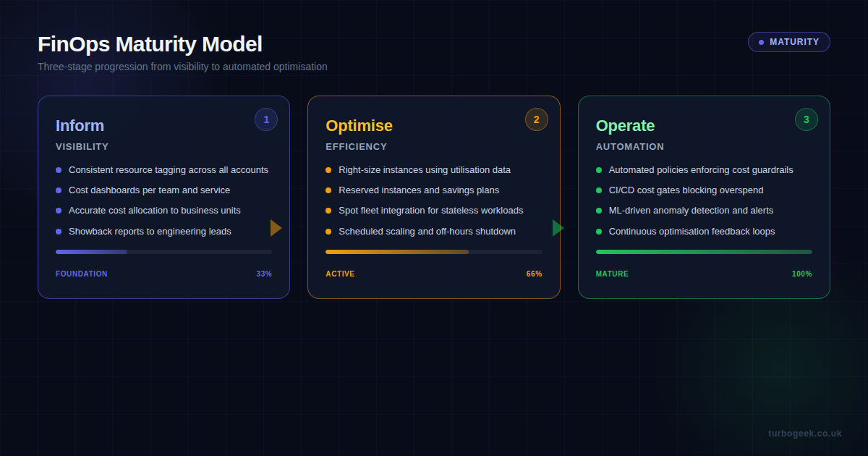
Task: Click the 66% progress bar on Optimise card
Action: (x=433, y=252)
